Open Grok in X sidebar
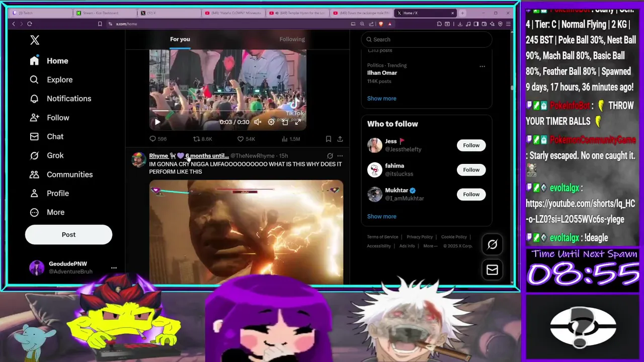 click(46, 155)
